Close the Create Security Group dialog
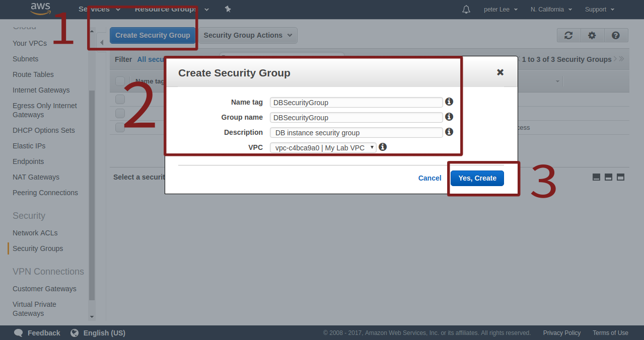The width and height of the screenshot is (644, 340). [500, 72]
